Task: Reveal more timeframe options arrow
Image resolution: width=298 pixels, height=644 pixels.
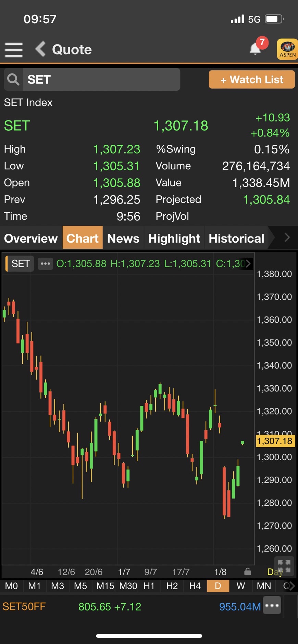Action: click(291, 586)
